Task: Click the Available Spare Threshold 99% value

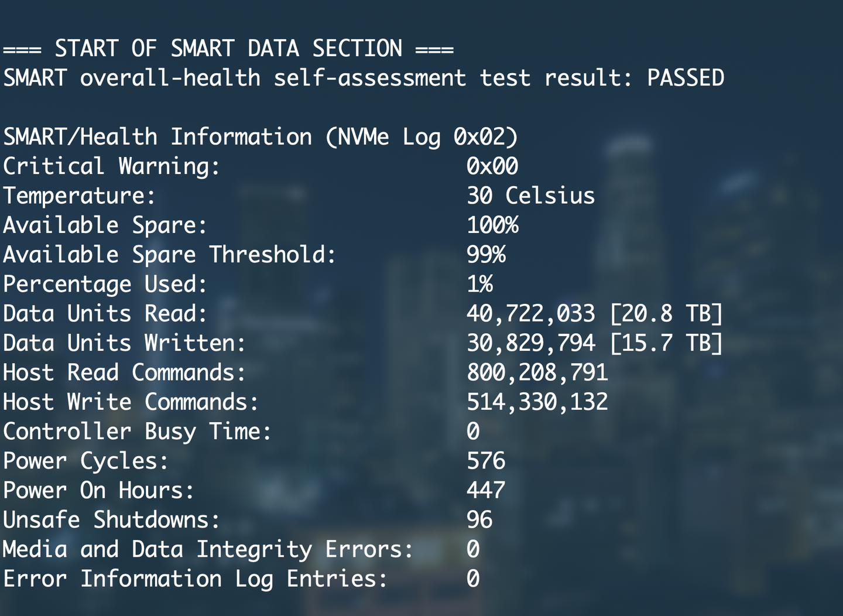Action: point(486,255)
